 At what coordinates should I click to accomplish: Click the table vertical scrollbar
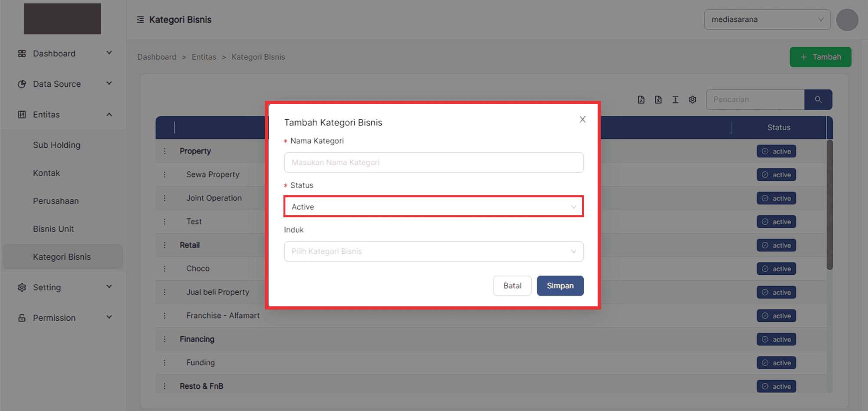[x=829, y=205]
